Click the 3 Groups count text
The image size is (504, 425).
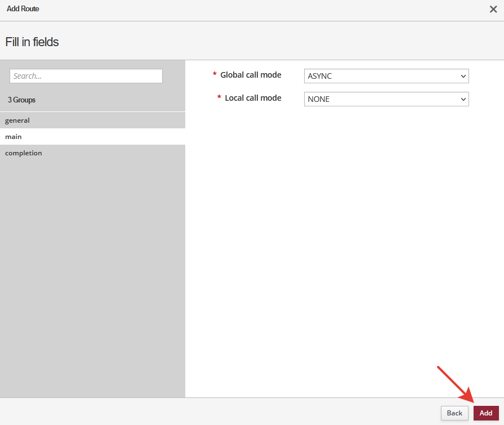tap(21, 100)
